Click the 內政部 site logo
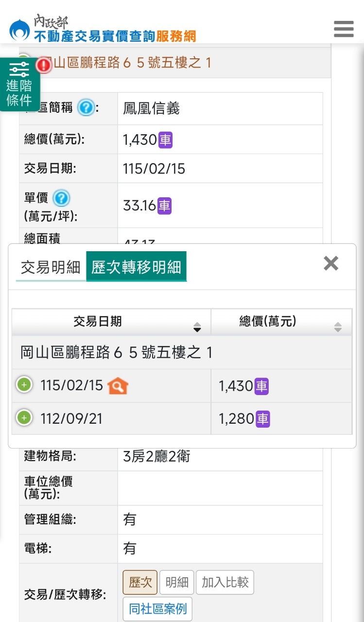The width and height of the screenshot is (364, 622). 103,28
